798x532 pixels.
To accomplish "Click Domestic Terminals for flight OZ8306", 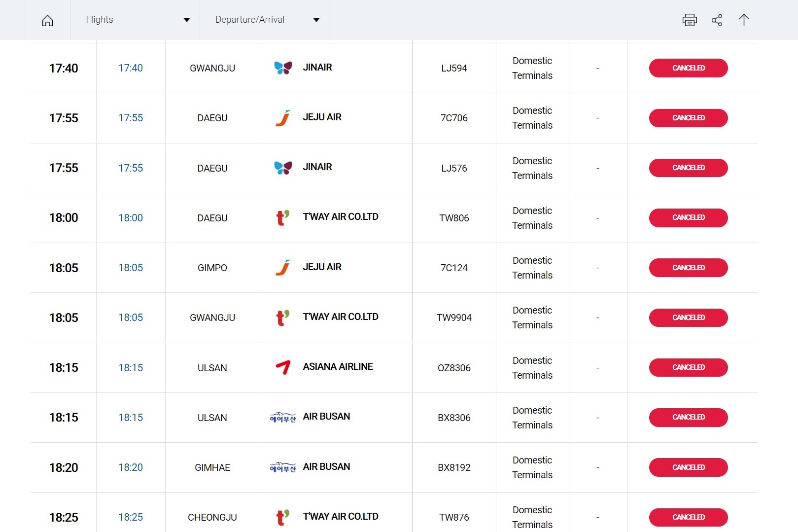I will pos(532,368).
